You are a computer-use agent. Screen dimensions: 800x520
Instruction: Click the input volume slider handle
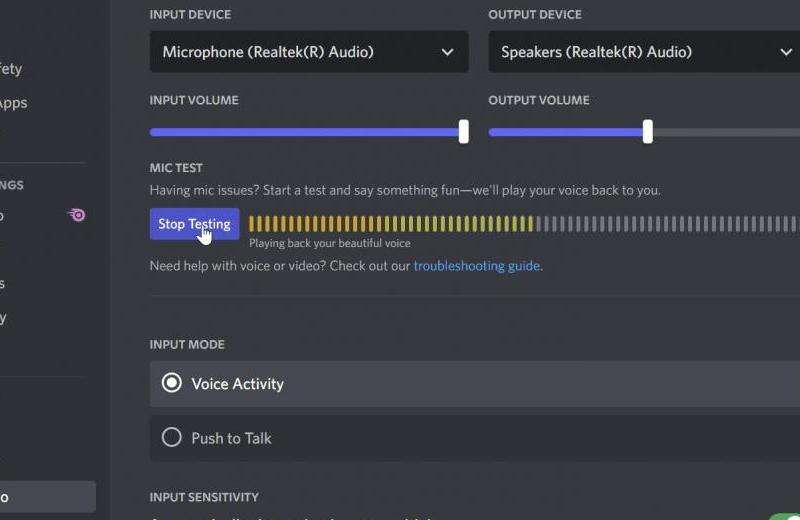tap(463, 132)
